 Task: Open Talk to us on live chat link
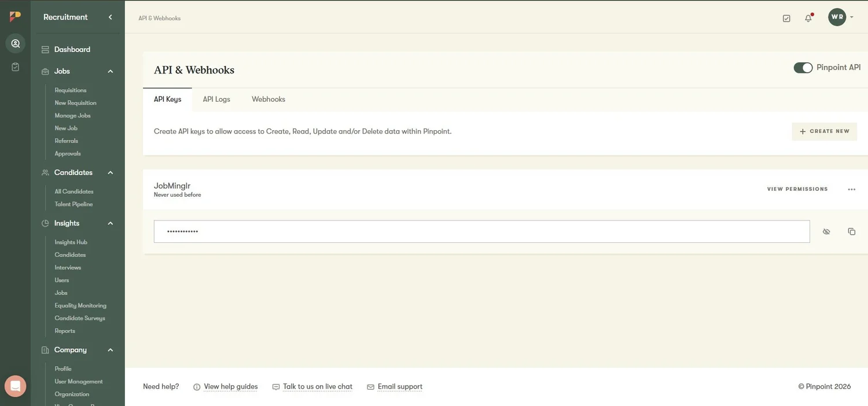point(318,387)
